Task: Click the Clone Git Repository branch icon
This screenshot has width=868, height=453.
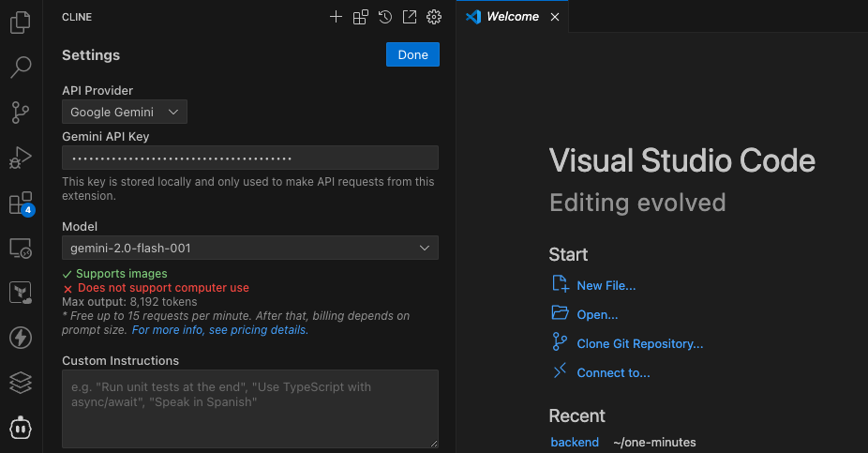Action: [561, 341]
